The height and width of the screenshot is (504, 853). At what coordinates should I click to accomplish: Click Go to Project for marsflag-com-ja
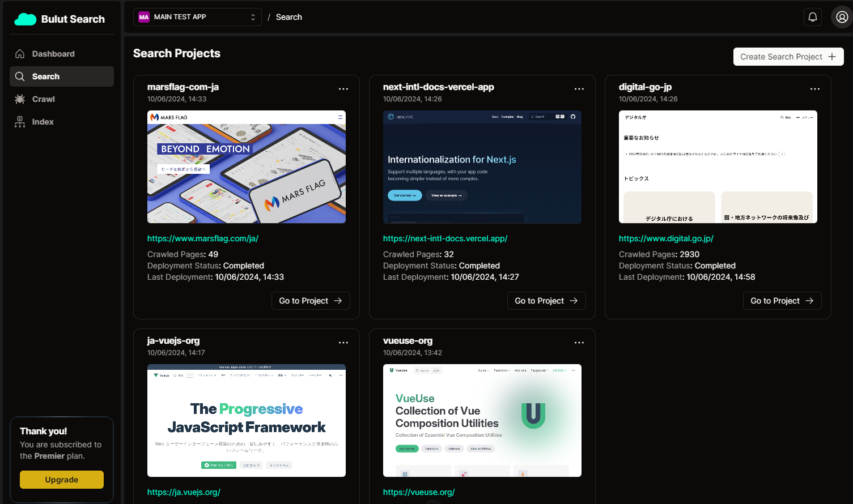pyautogui.click(x=311, y=301)
